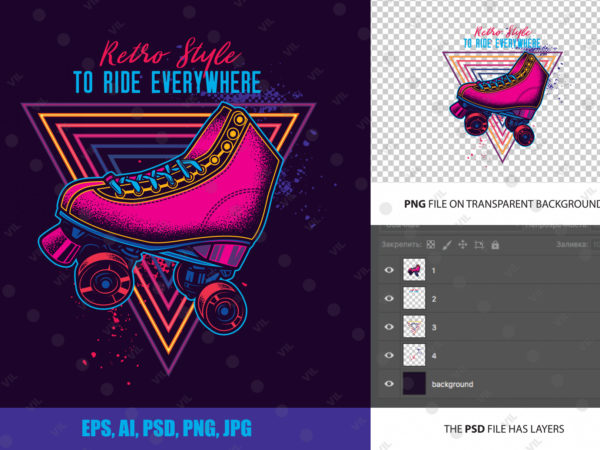Select the layer 3 triangle thumbnail
Screen dimensions: 600x450
(414, 326)
